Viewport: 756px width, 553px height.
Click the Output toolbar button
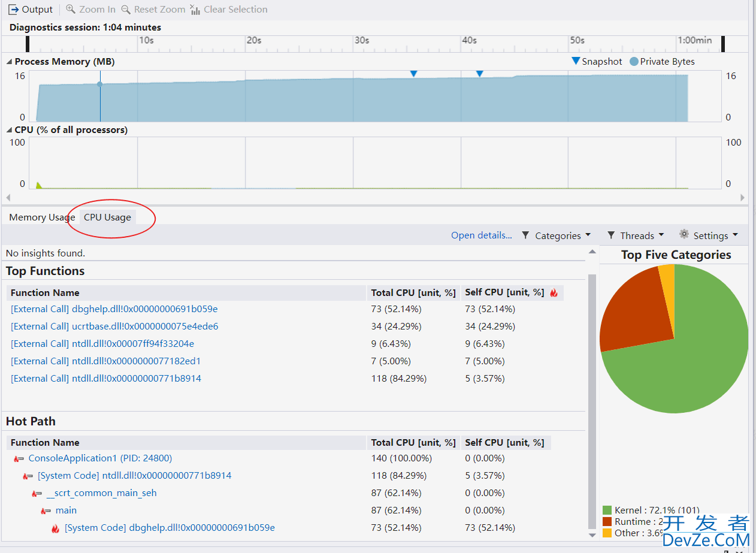31,10
